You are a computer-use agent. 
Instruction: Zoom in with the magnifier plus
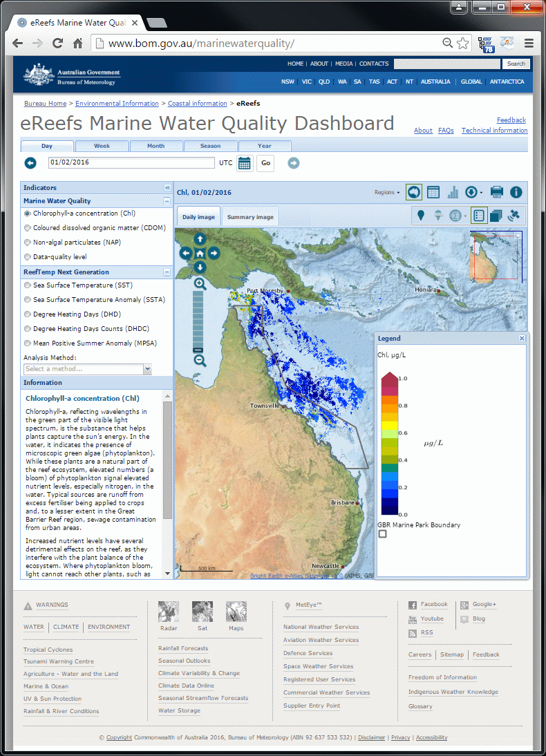[200, 284]
